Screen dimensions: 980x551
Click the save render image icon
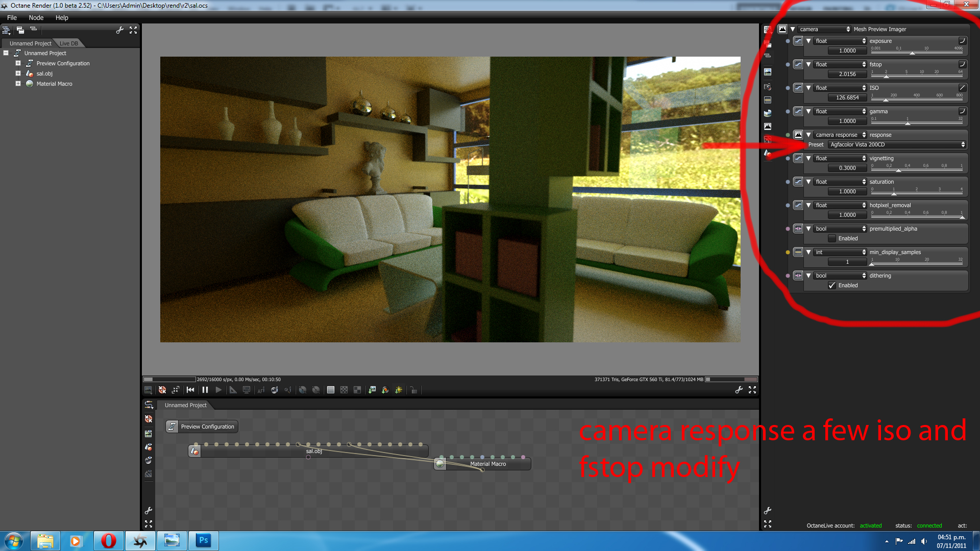[x=148, y=390]
